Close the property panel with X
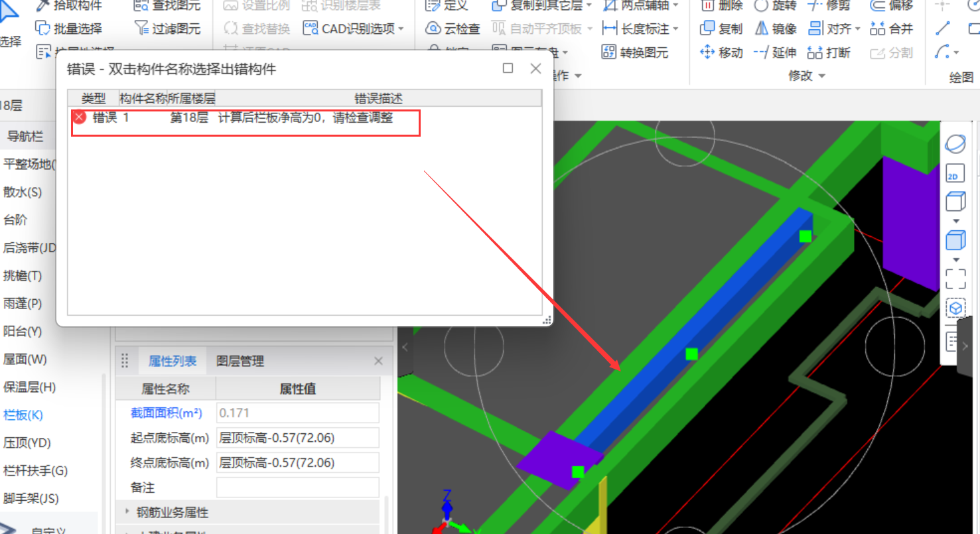Screen dimensions: 980x534 pyautogui.click(x=378, y=361)
